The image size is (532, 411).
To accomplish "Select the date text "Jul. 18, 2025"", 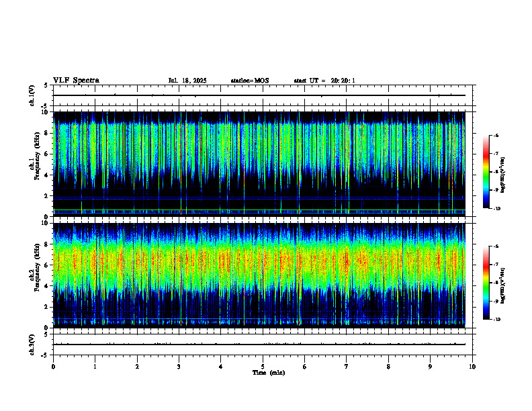I will click(x=187, y=81).
